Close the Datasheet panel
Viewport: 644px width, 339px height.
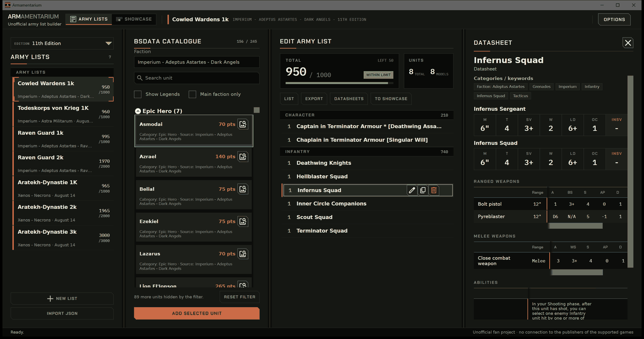(628, 43)
